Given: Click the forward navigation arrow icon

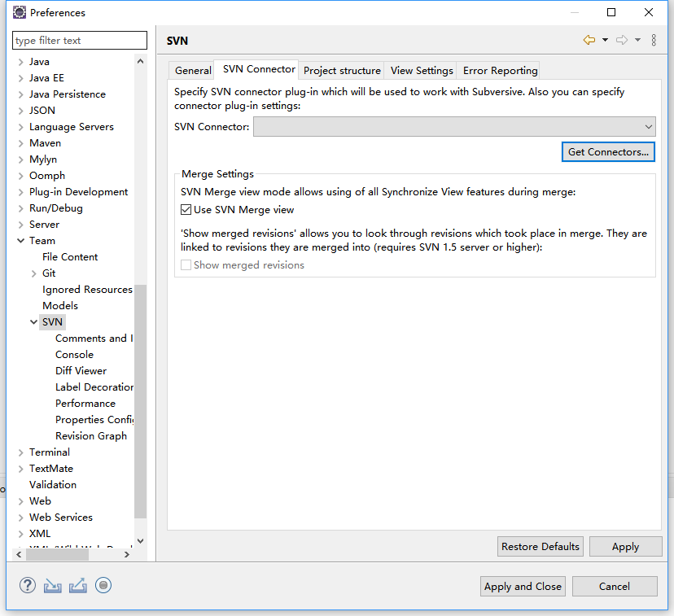Looking at the screenshot, I should (622, 40).
